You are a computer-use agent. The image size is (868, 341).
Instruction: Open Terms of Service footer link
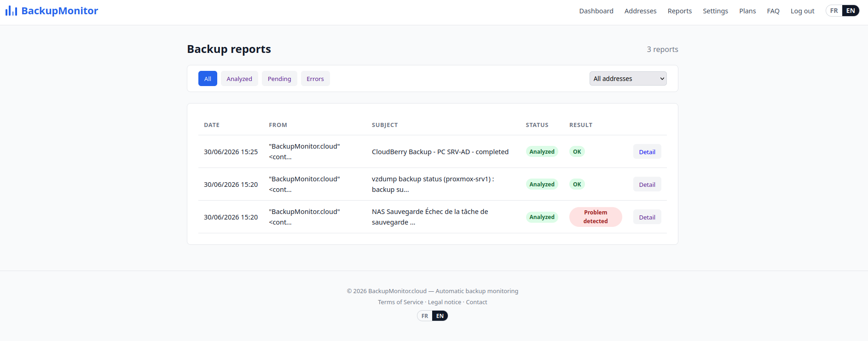[x=400, y=302]
